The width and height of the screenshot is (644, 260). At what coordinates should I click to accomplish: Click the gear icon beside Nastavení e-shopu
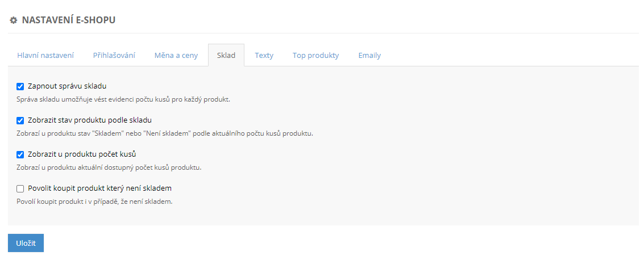click(x=14, y=20)
